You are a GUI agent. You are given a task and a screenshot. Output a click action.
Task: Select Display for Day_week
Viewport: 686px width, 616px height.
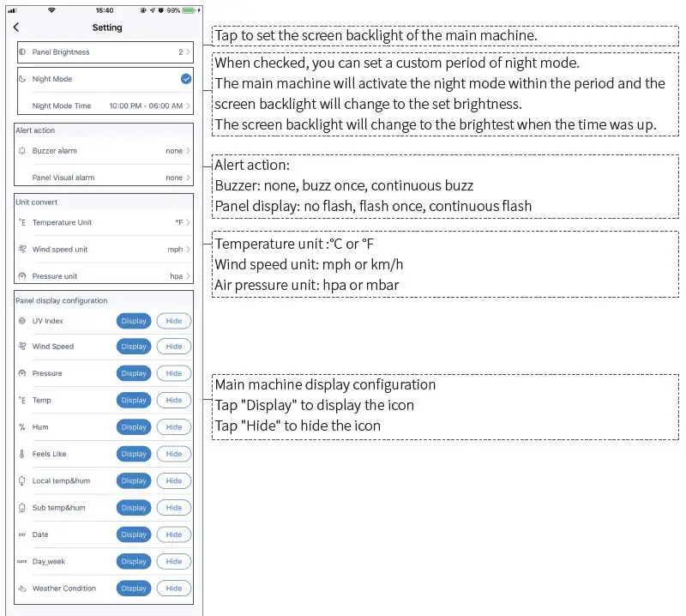[x=134, y=562]
